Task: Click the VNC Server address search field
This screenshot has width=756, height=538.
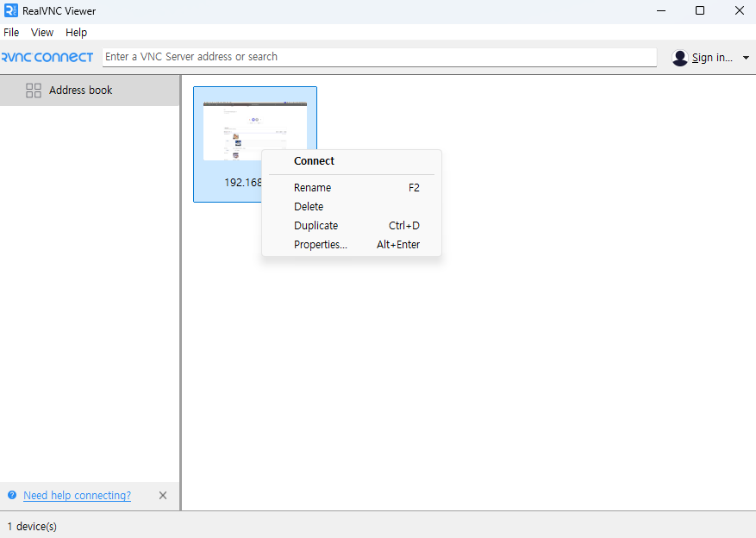Action: click(x=379, y=57)
